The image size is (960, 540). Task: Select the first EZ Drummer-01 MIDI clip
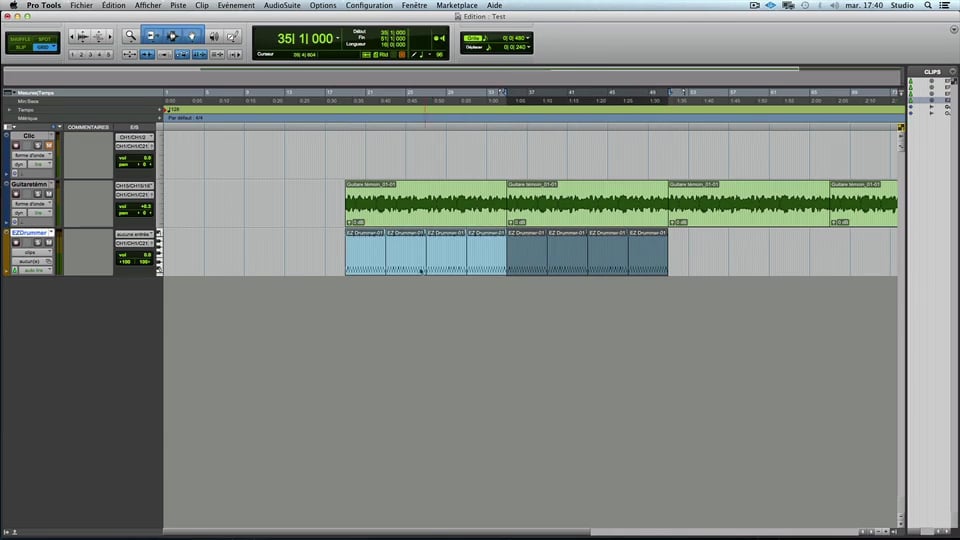click(365, 252)
